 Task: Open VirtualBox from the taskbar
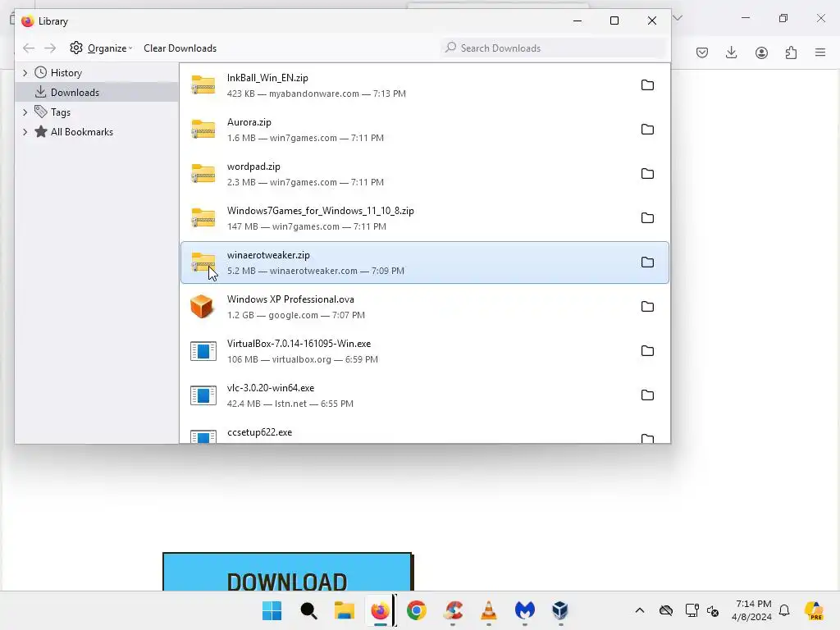tap(560, 610)
